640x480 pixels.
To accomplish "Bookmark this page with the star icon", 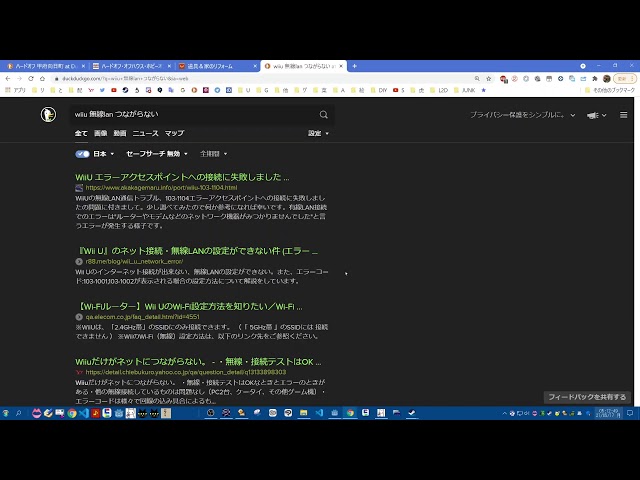I will click(x=489, y=78).
